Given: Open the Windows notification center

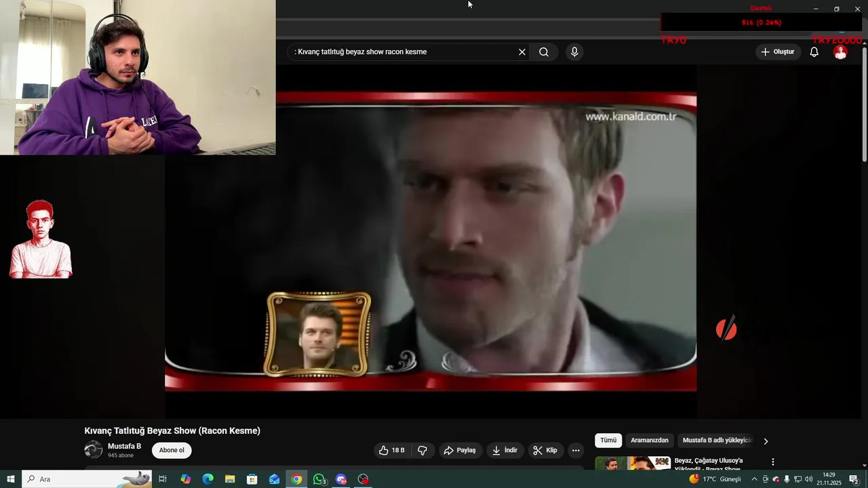Looking at the screenshot, I should tap(854, 479).
